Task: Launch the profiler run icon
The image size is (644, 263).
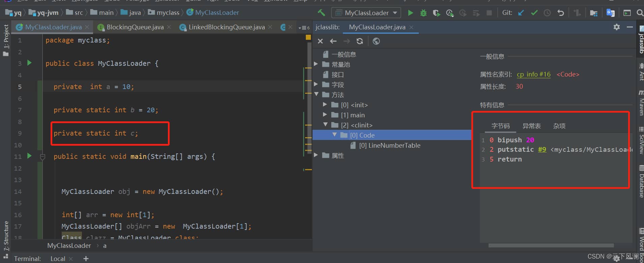Action: pyautogui.click(x=449, y=13)
